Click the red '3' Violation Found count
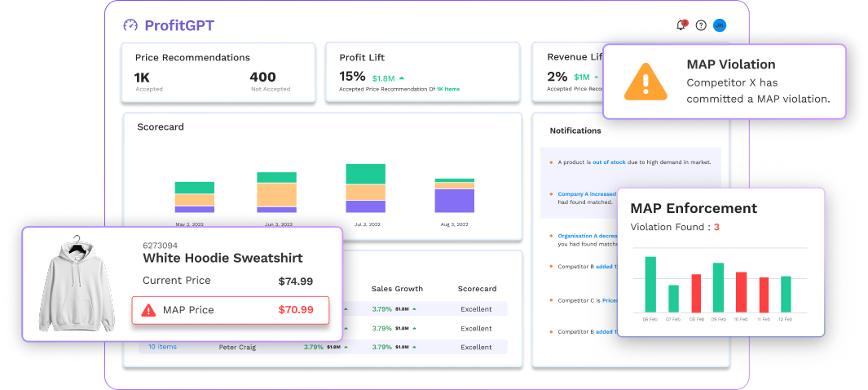 point(716,227)
